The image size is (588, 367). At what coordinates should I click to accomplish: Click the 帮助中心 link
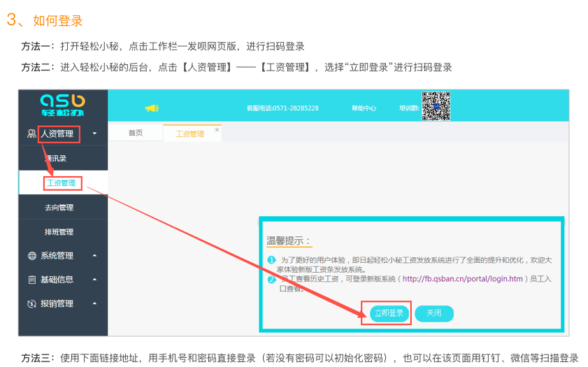(364, 108)
